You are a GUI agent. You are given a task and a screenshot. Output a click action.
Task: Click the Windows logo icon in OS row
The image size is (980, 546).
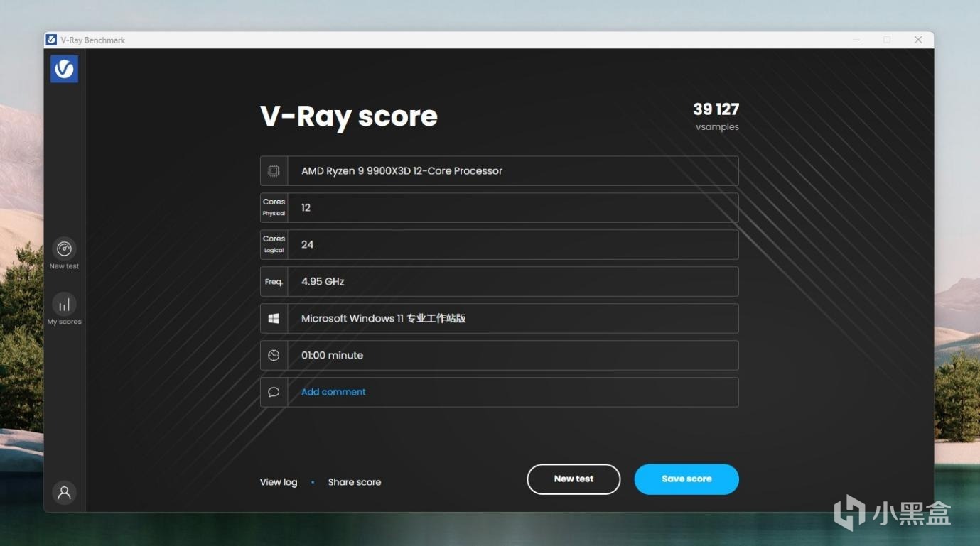pos(274,319)
